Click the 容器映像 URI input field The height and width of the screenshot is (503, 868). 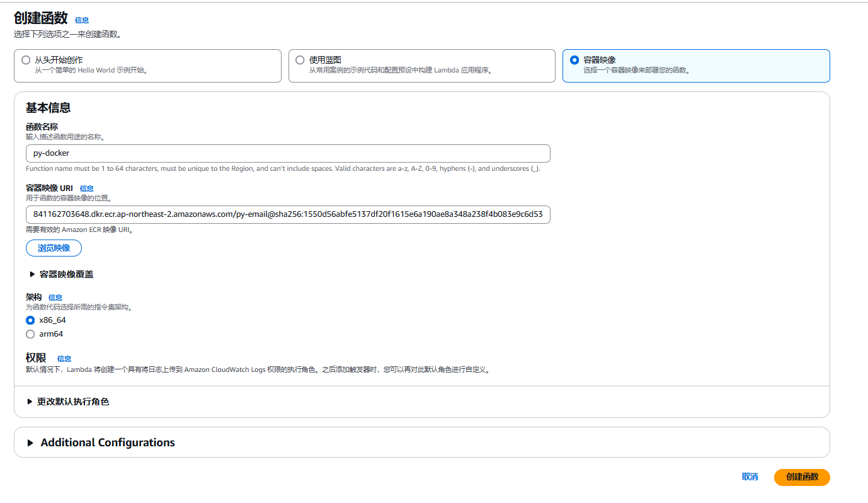click(288, 214)
